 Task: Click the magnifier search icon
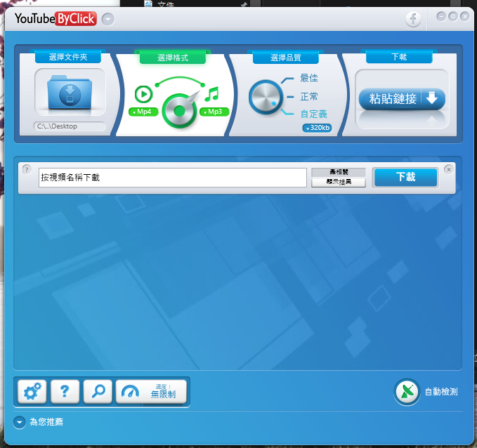98,391
